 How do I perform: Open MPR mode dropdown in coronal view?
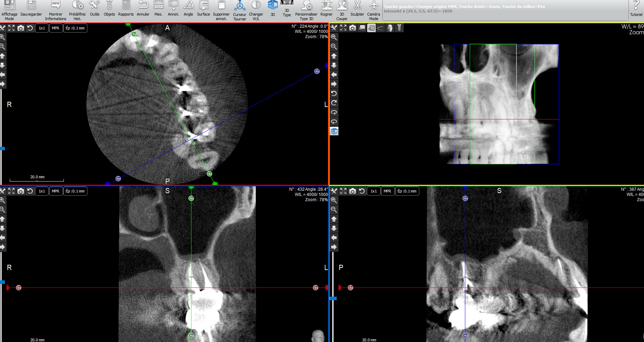tap(55, 191)
